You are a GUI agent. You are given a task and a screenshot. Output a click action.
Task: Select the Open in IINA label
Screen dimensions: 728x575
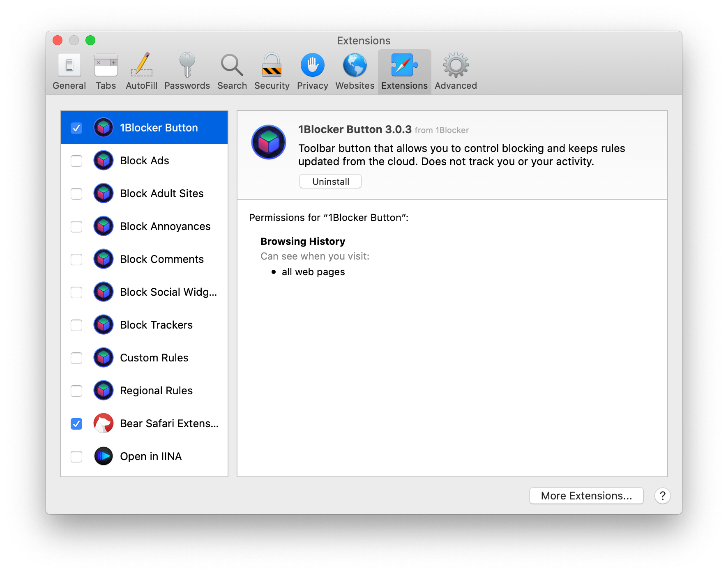[x=151, y=456]
